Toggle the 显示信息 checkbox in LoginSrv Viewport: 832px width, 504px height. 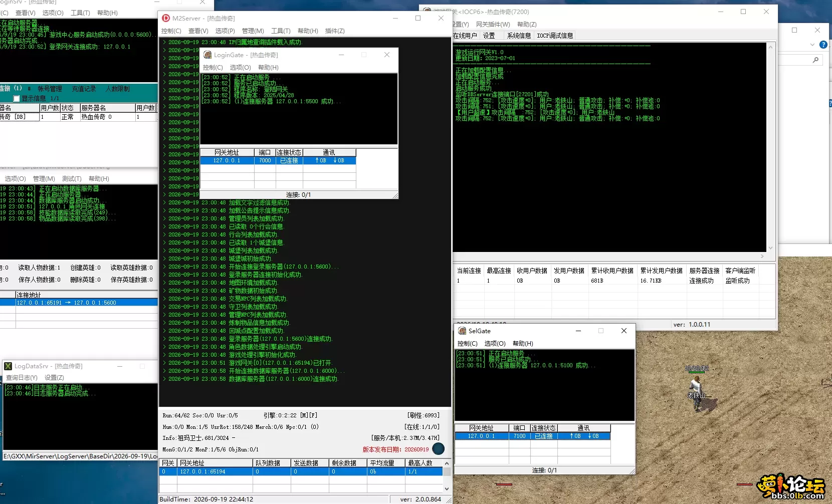17,99
